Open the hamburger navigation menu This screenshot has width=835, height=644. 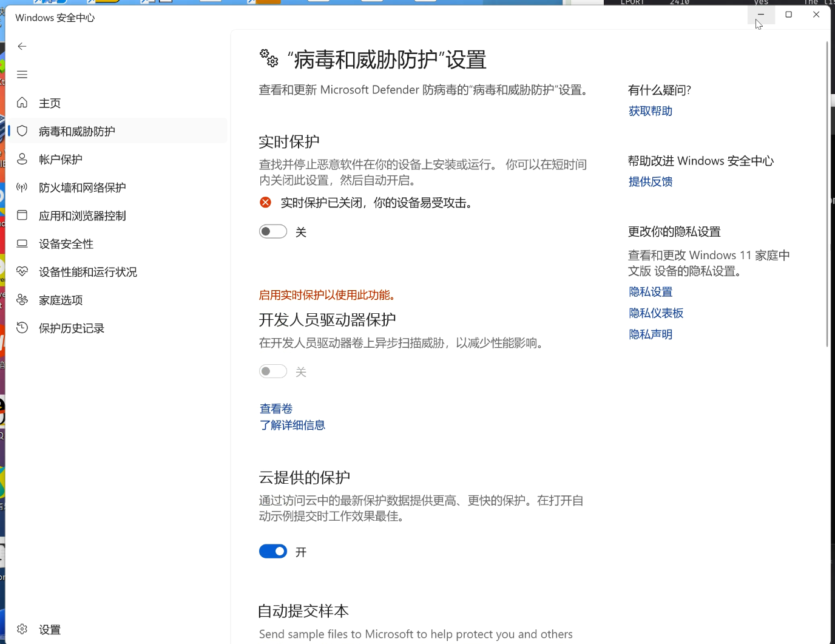click(22, 75)
